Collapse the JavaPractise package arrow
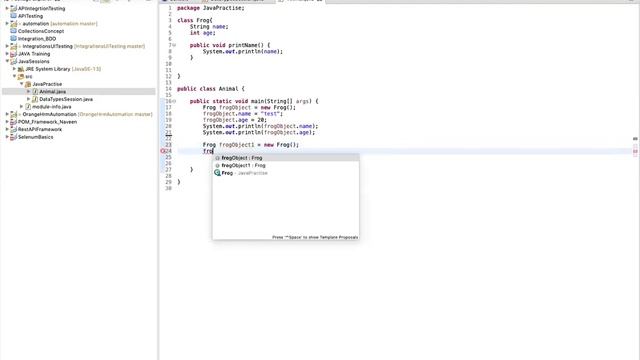 [x=22, y=84]
